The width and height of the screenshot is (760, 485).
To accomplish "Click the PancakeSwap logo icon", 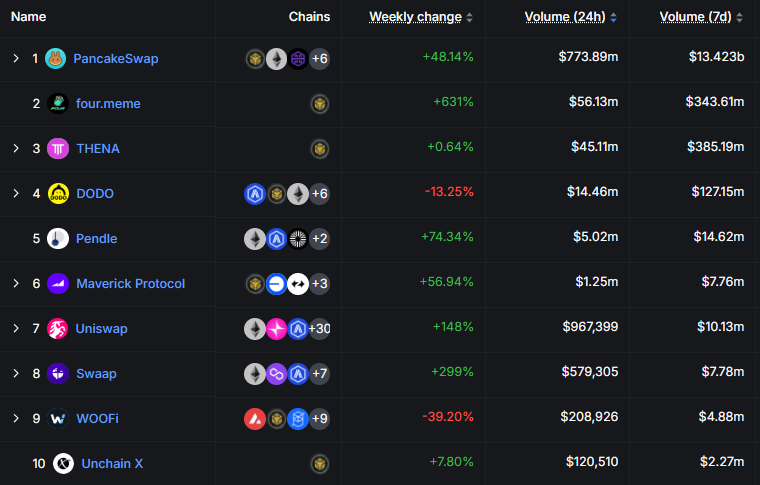I will click(x=55, y=59).
